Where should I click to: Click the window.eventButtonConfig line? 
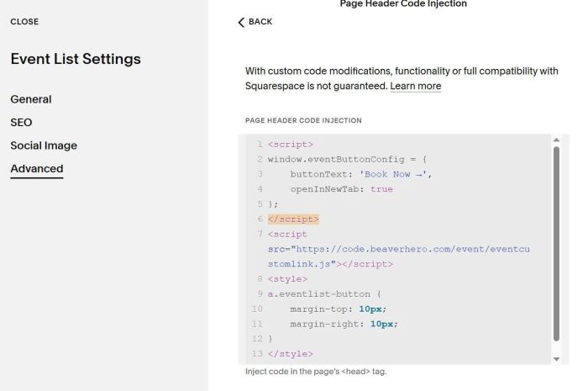pos(347,160)
